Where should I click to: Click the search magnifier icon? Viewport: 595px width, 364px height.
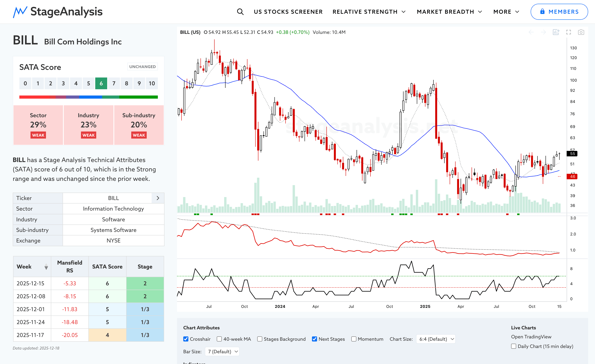point(240,12)
